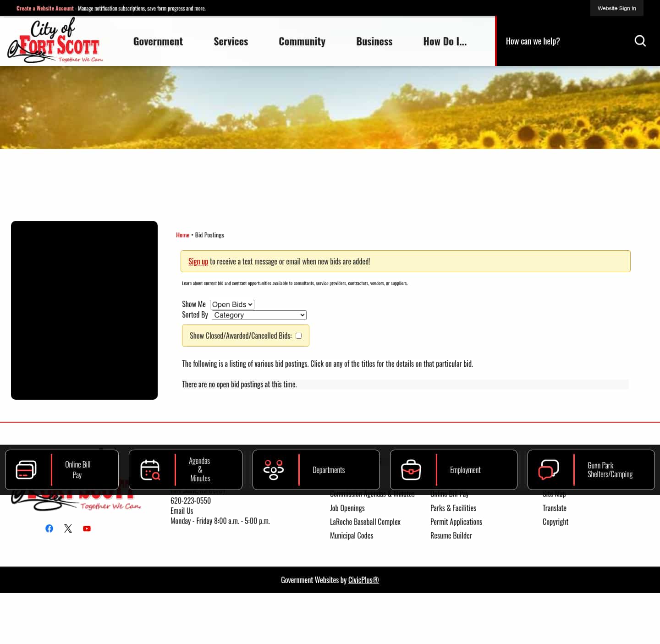Open the Employment briefcase icon
660x644 pixels.
click(x=411, y=469)
